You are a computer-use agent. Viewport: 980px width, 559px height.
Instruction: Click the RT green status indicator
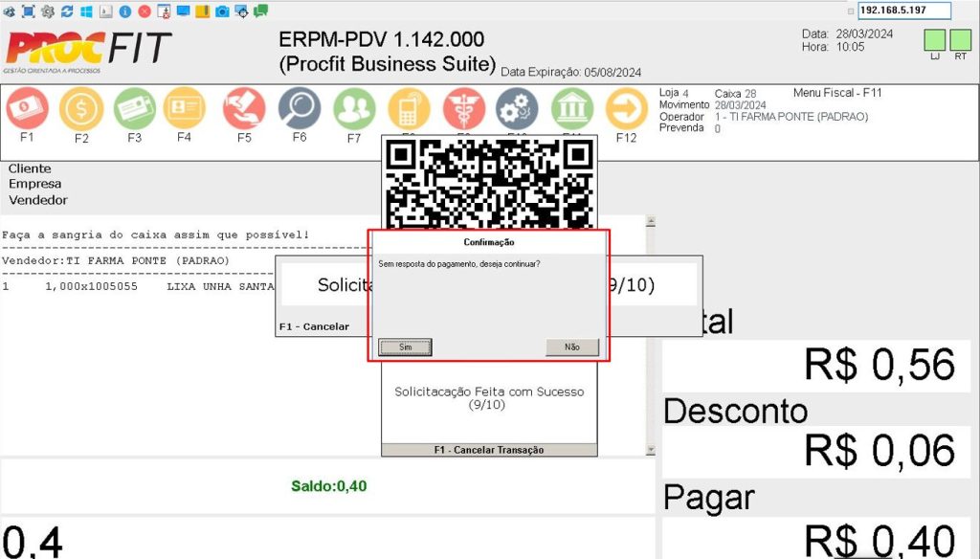[961, 40]
